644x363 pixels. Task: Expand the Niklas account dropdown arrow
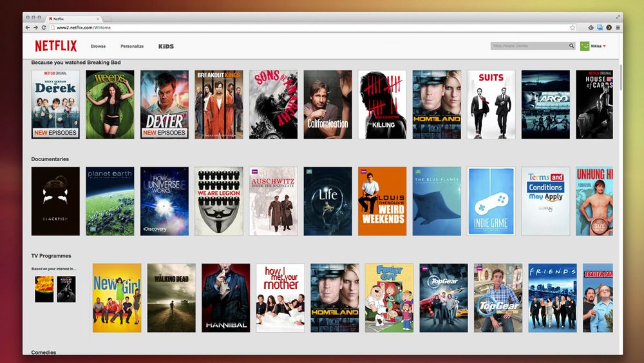point(604,46)
